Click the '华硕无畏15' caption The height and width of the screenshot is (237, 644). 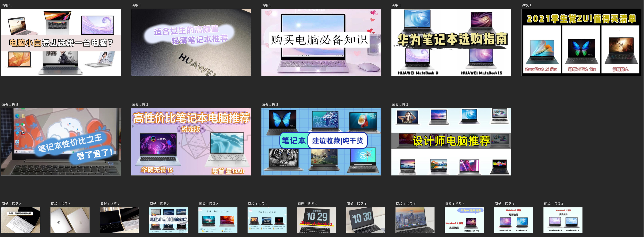click(157, 170)
